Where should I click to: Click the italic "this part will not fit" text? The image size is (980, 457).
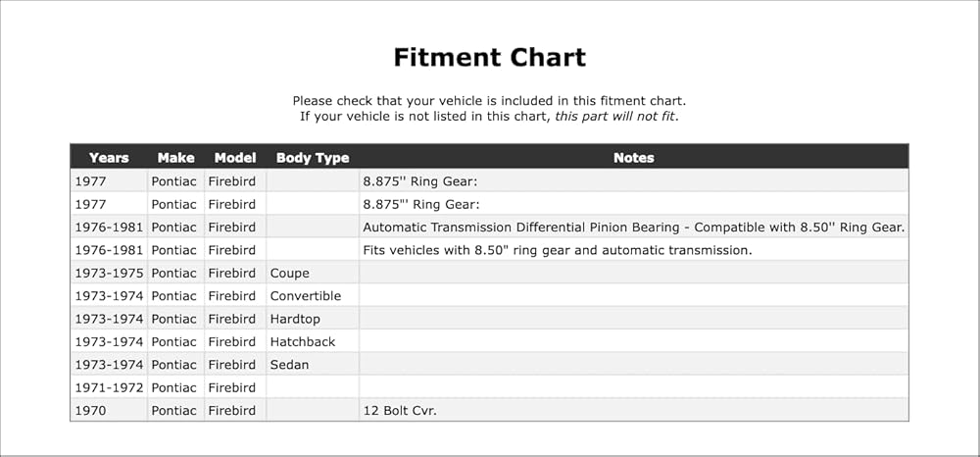point(615,117)
